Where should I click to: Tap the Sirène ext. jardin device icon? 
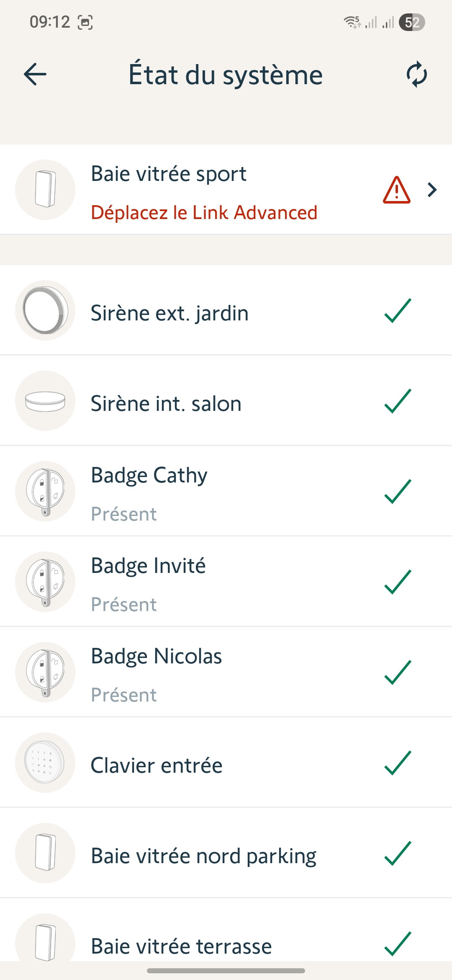(45, 310)
